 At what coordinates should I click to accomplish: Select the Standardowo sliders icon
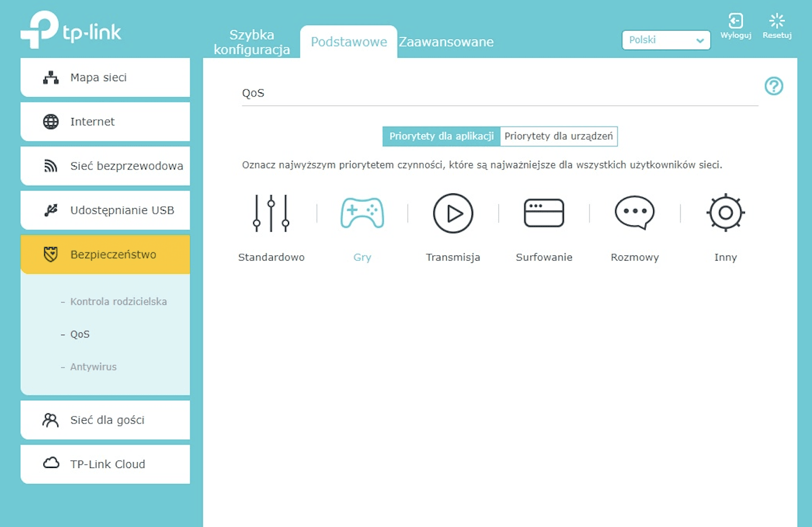[271, 213]
